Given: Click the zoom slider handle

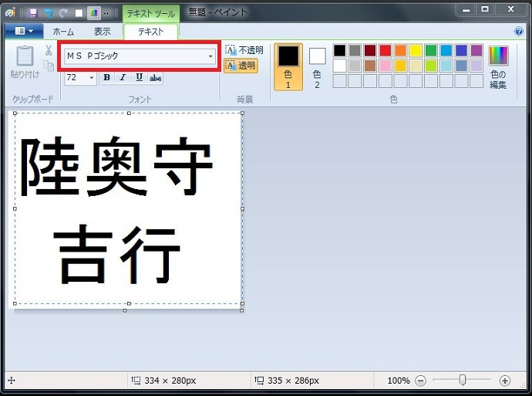Looking at the screenshot, I should coord(463,380).
